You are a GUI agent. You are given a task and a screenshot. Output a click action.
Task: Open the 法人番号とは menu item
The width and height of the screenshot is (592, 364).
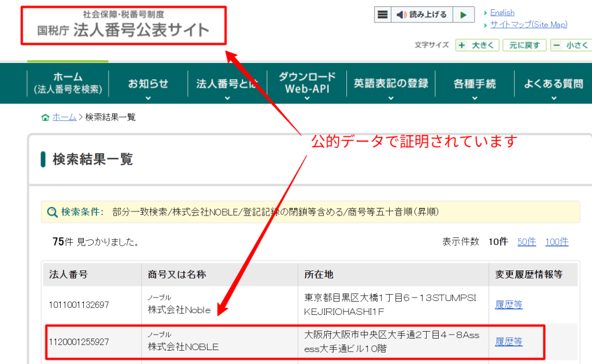point(227,83)
